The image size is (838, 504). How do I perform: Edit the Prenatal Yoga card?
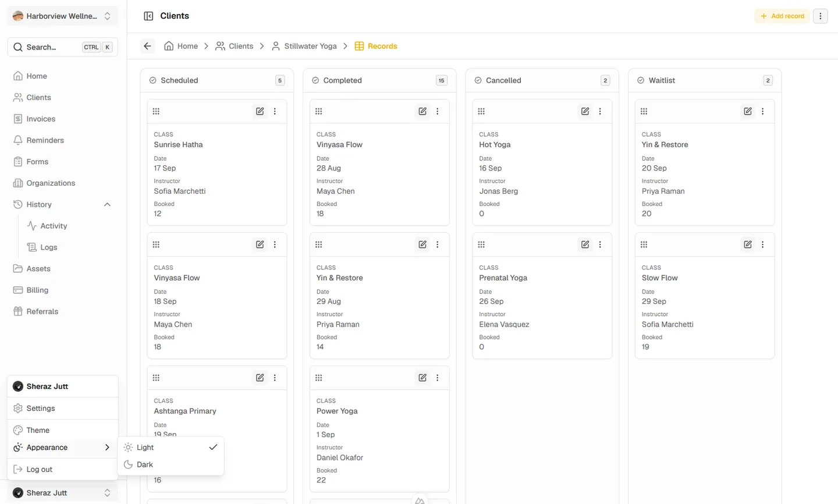(x=585, y=244)
